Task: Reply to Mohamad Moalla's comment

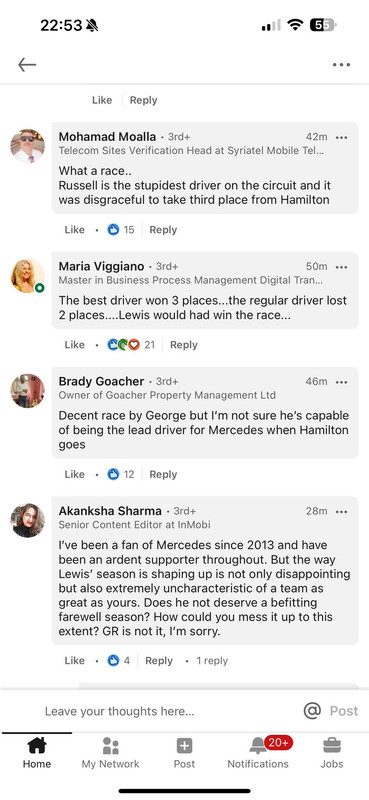Action: 163,230
